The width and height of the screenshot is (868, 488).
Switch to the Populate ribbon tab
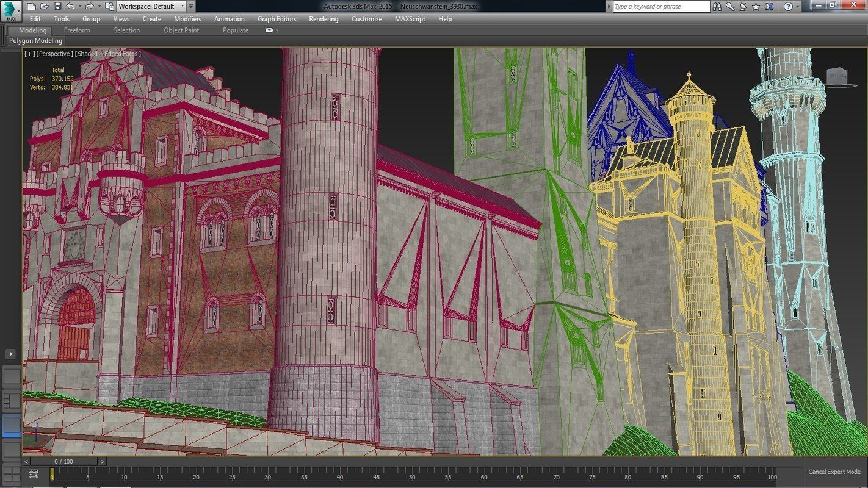tap(236, 30)
